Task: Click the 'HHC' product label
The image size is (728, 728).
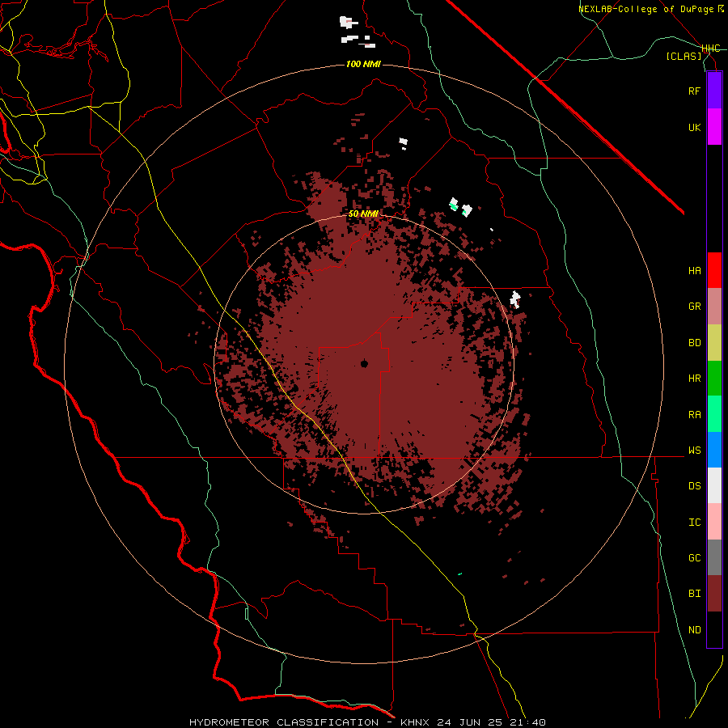Action: (x=711, y=49)
